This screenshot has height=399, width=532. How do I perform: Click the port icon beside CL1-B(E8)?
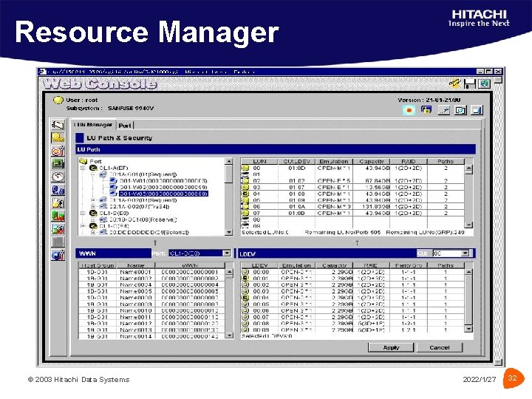pyautogui.click(x=93, y=213)
